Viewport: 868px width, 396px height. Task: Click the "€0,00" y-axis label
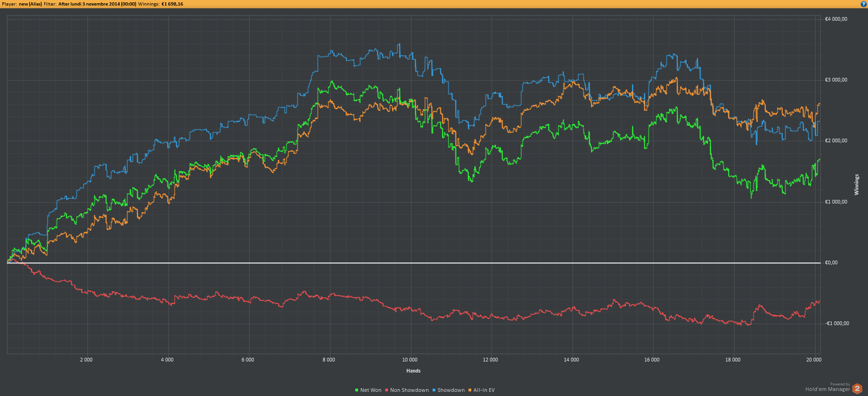pos(832,263)
